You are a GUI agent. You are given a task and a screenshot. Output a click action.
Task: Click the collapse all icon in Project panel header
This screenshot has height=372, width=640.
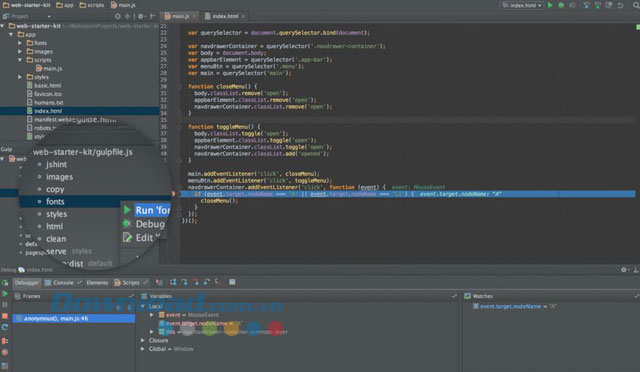point(128,16)
